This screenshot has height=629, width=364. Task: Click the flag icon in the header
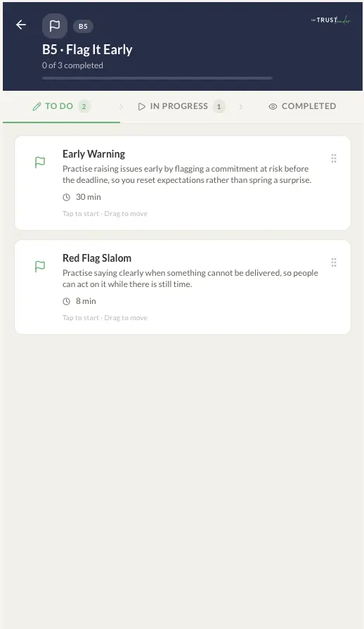[x=55, y=26]
